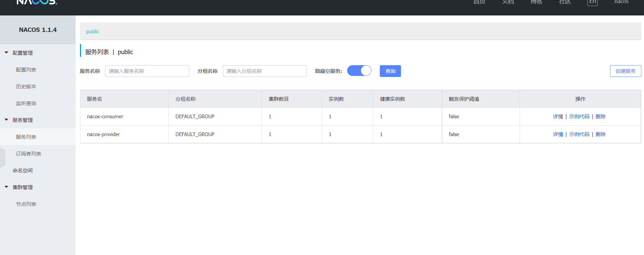The image size is (644, 255).
Task: Click the 查询 search button
Action: point(390,71)
